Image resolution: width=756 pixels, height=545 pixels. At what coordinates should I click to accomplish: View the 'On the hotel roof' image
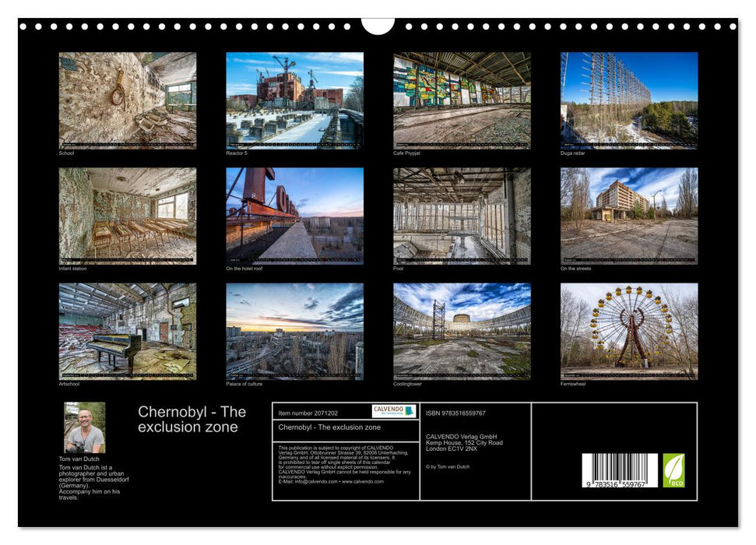(294, 216)
